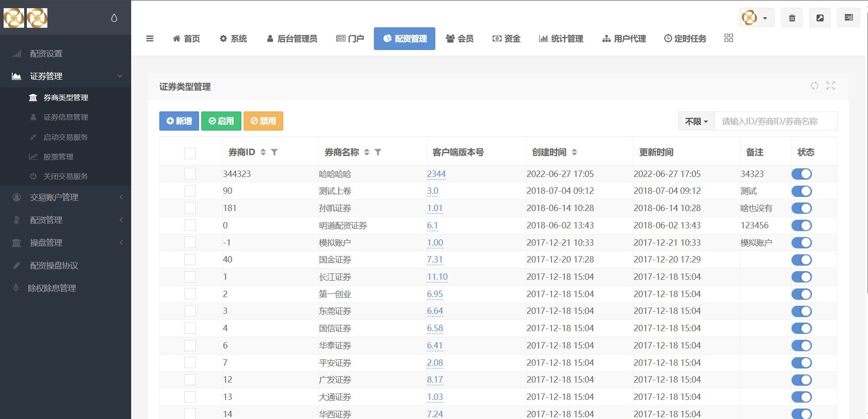Screen dimensions: 868x419
Task: Toggle the status switch for 华泰证券 row
Action: tap(802, 345)
